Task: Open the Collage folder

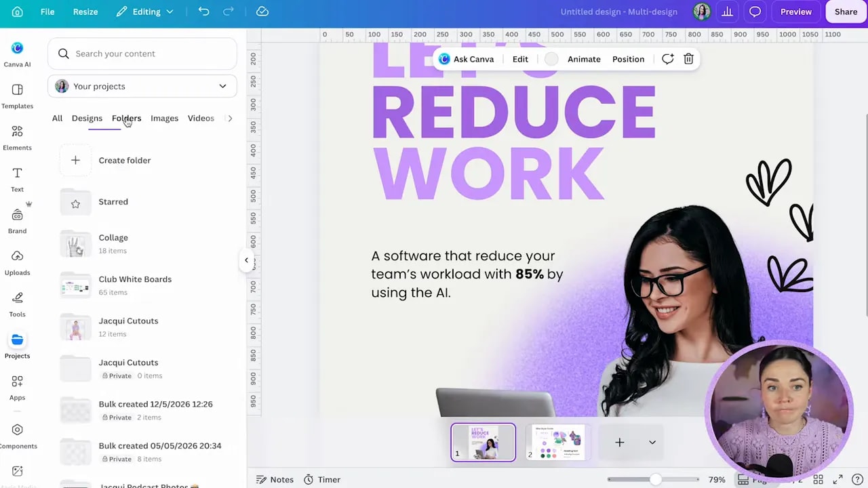Action: point(142,244)
